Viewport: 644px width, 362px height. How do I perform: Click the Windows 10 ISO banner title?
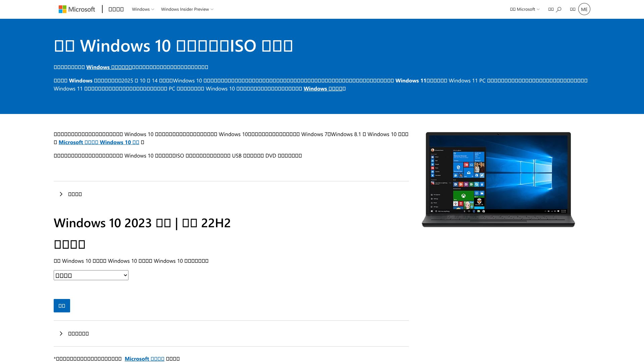coord(173,46)
